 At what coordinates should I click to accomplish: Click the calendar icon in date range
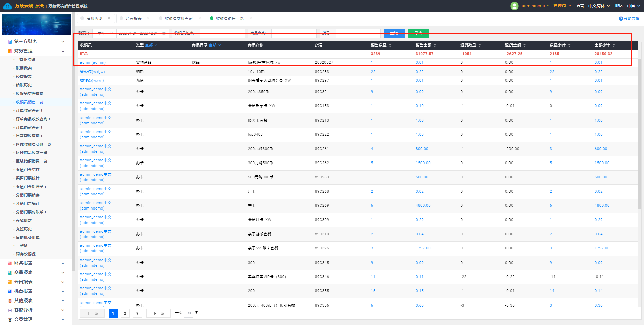click(x=164, y=33)
